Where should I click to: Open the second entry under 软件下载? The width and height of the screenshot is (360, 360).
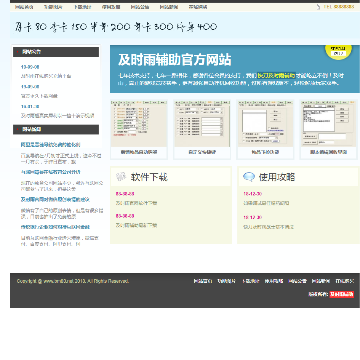point(136,225)
